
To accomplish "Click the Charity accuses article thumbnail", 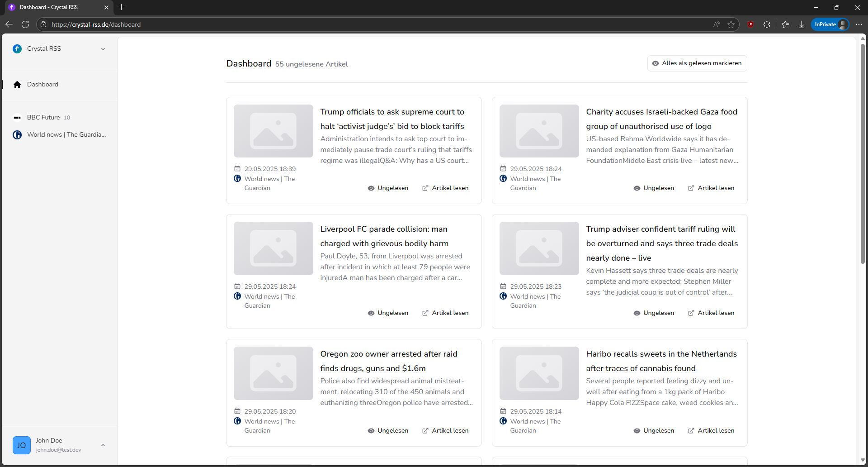I will [539, 131].
